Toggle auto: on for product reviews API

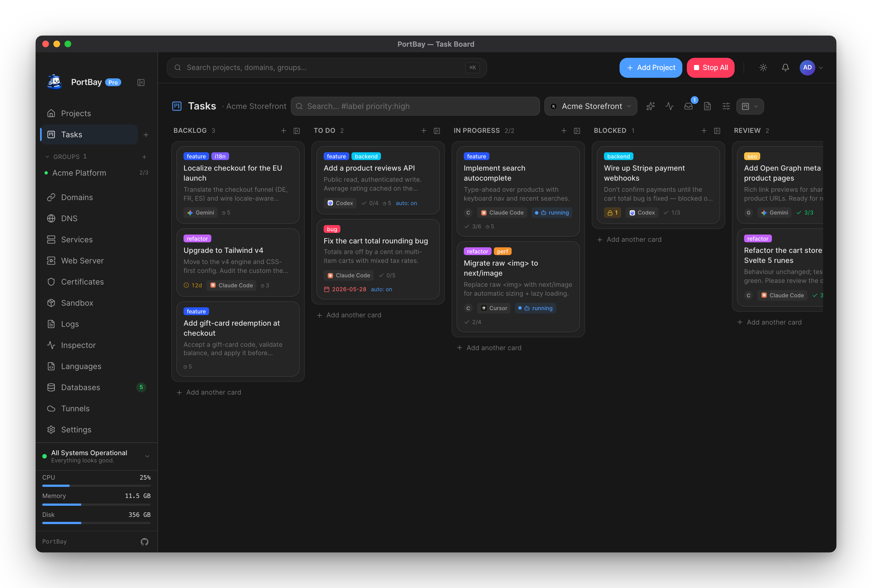click(406, 203)
